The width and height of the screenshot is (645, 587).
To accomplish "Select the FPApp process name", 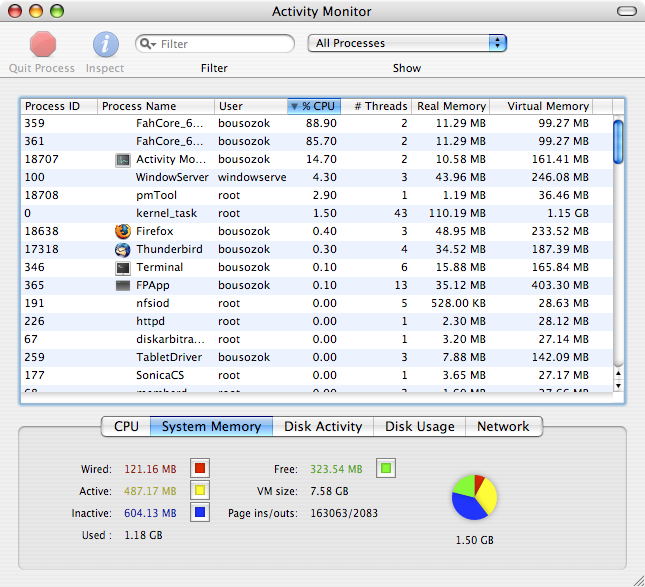I will point(153,285).
